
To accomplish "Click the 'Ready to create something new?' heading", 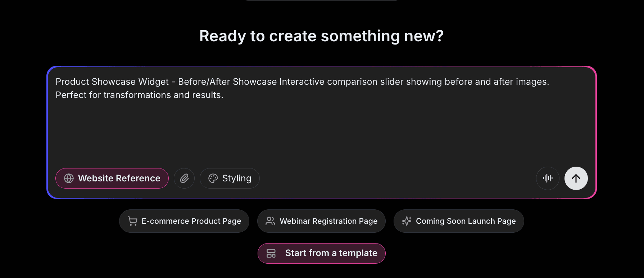I will coord(322,36).
